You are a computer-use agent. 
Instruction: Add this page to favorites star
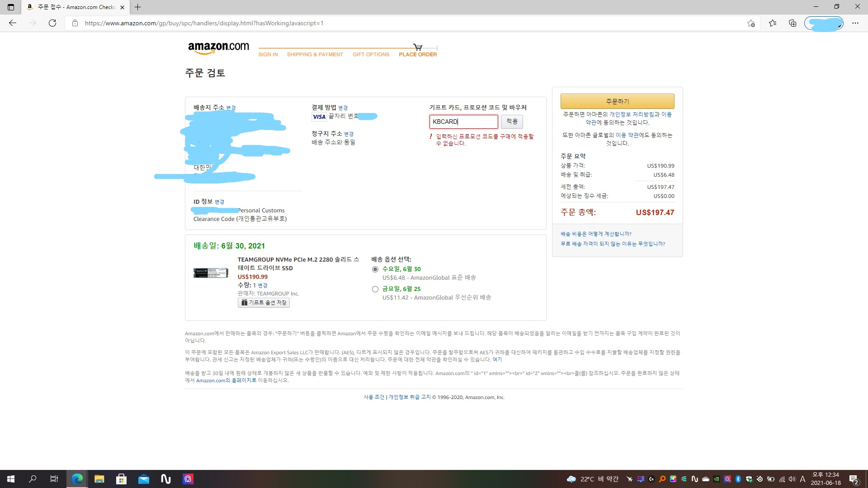pyautogui.click(x=751, y=23)
